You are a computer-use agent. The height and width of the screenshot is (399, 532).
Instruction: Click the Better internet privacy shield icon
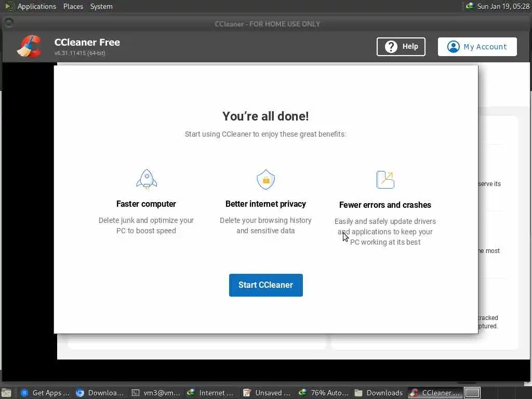(x=265, y=179)
